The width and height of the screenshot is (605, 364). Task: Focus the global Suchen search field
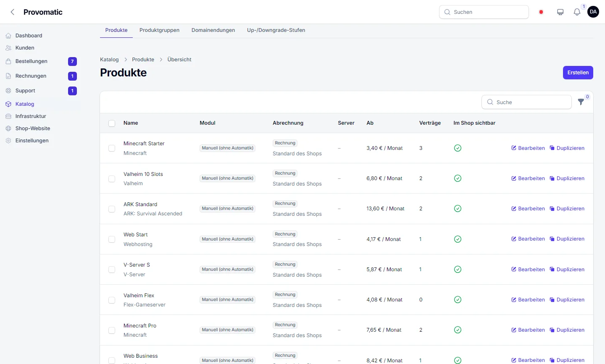[x=484, y=12]
